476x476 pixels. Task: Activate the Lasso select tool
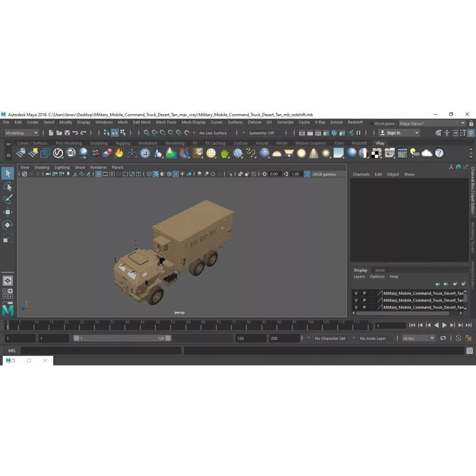coord(8,186)
